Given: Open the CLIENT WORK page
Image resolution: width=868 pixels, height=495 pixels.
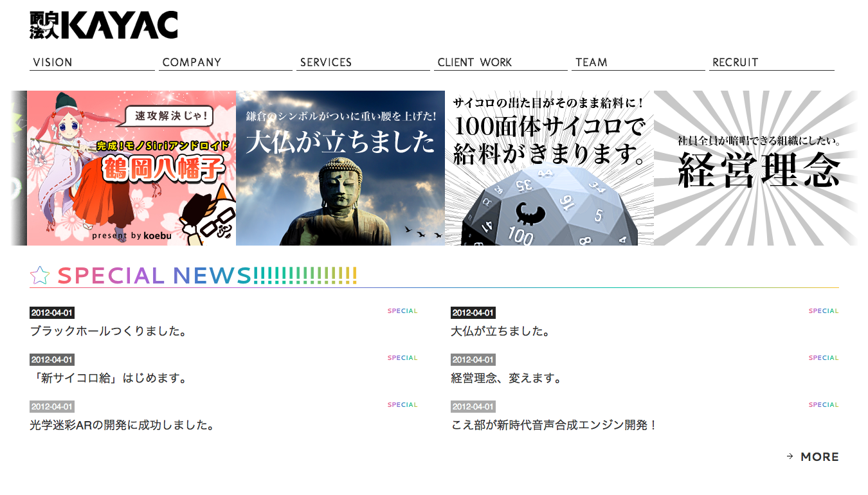Looking at the screenshot, I should (x=501, y=62).
